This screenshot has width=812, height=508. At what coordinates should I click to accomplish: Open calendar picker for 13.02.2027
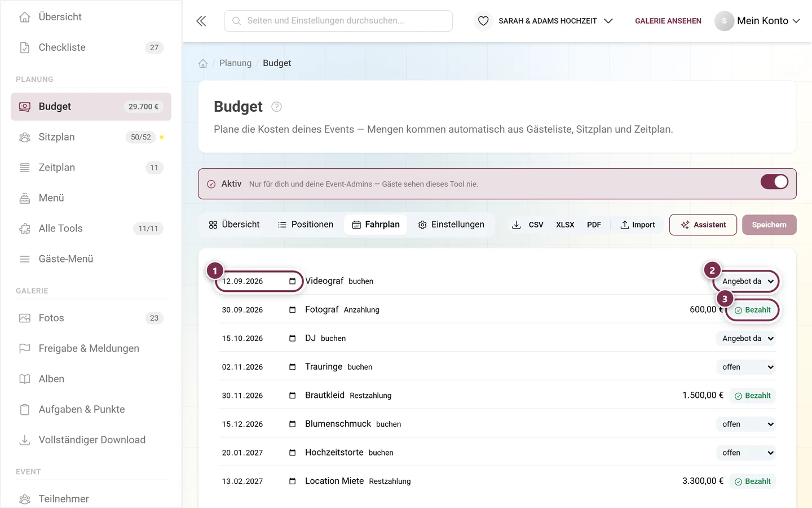tap(292, 481)
